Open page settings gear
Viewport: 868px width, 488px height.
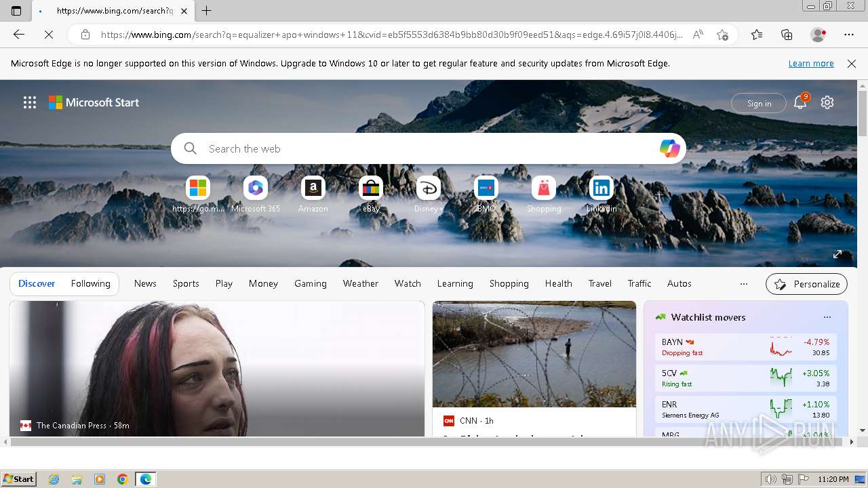[827, 102]
